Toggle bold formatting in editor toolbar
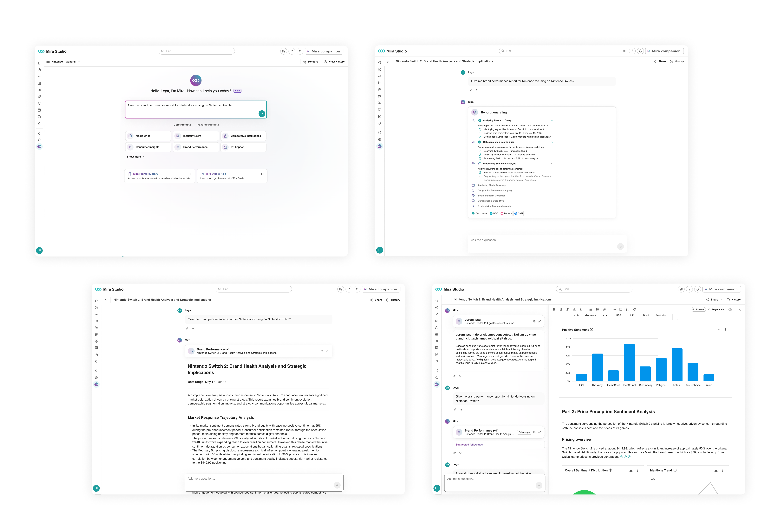Image resolution: width=780 pixels, height=532 pixels. pos(554,310)
